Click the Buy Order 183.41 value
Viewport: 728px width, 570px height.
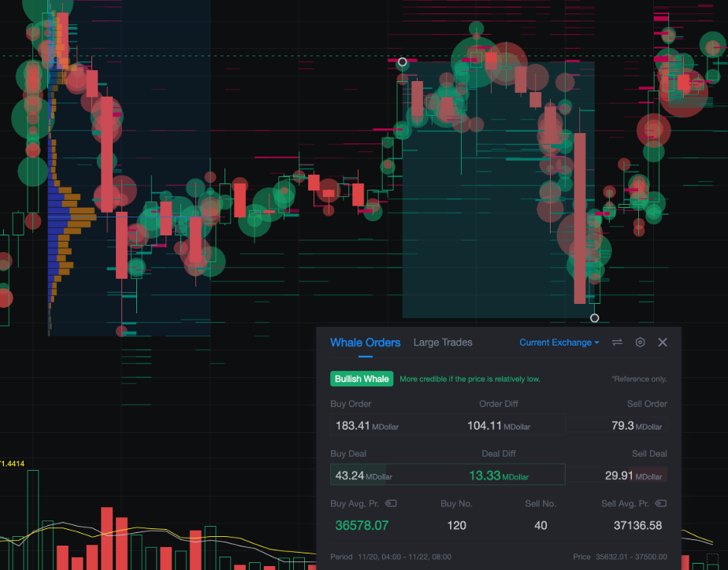[351, 426]
